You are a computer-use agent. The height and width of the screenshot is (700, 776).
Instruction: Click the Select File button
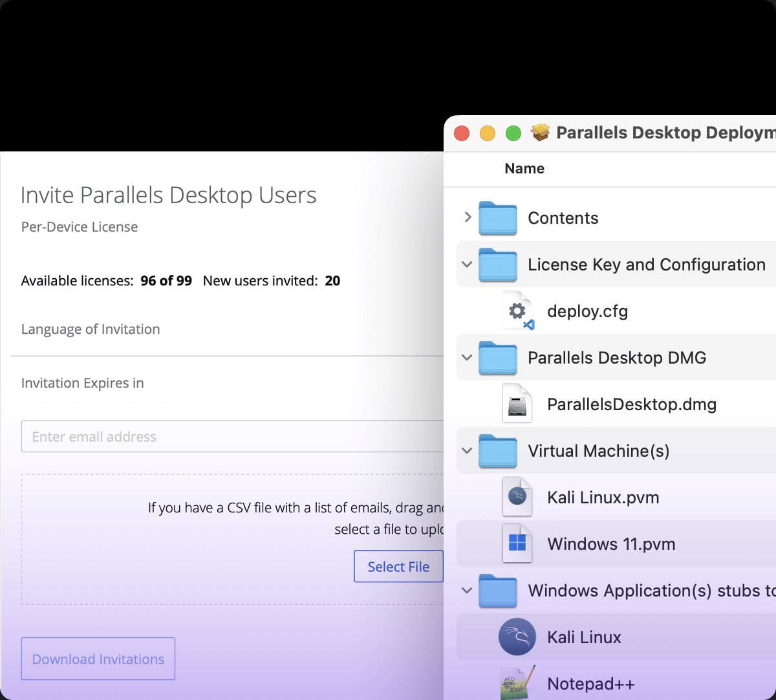click(398, 567)
